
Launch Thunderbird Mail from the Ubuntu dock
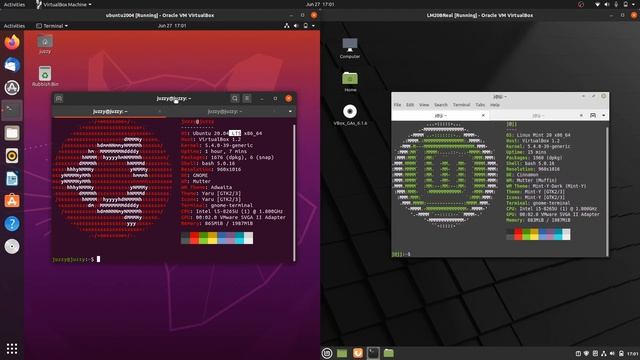12,65
